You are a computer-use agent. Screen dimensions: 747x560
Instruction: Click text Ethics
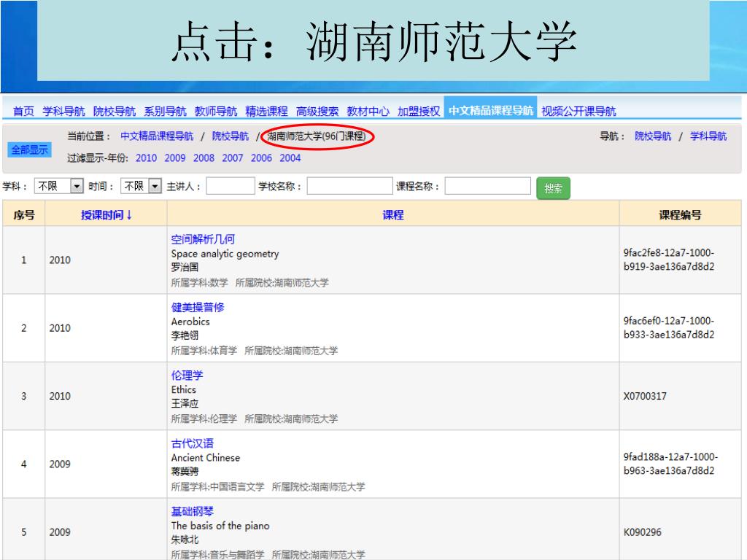pyautogui.click(x=184, y=390)
